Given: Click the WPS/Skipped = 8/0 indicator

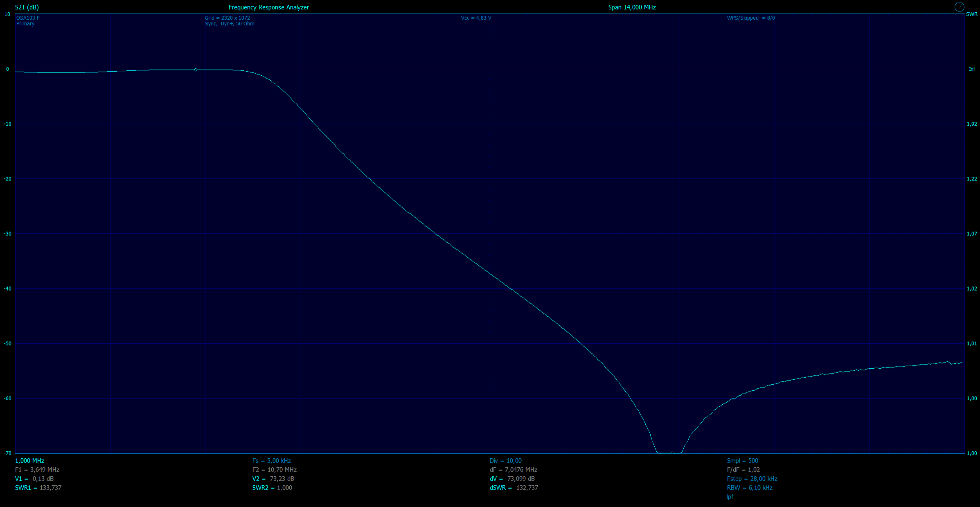Looking at the screenshot, I should (750, 18).
